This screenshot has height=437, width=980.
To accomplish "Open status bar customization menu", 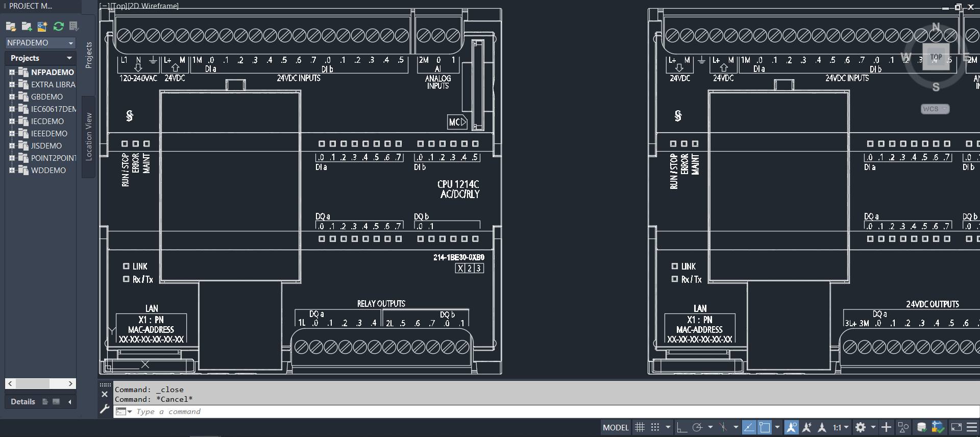I will pos(972,428).
